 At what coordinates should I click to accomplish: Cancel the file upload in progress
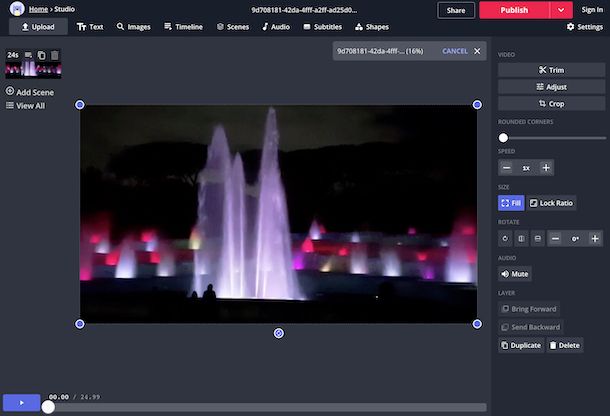pos(454,51)
